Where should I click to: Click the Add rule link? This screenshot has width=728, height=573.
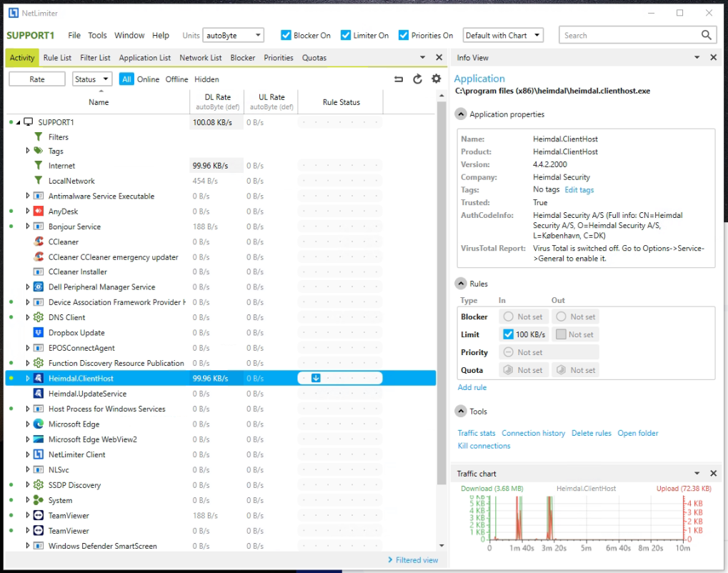click(472, 387)
